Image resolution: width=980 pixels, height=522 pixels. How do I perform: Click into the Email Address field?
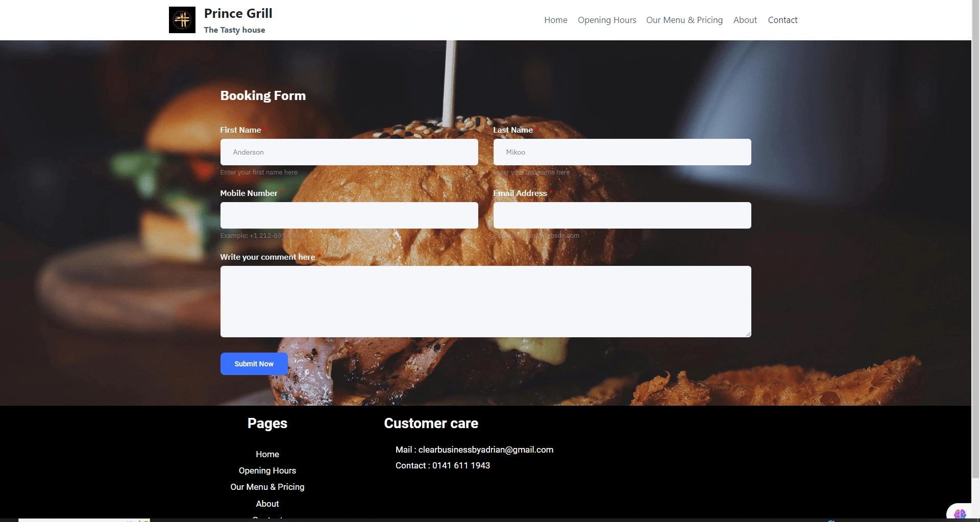pyautogui.click(x=622, y=215)
